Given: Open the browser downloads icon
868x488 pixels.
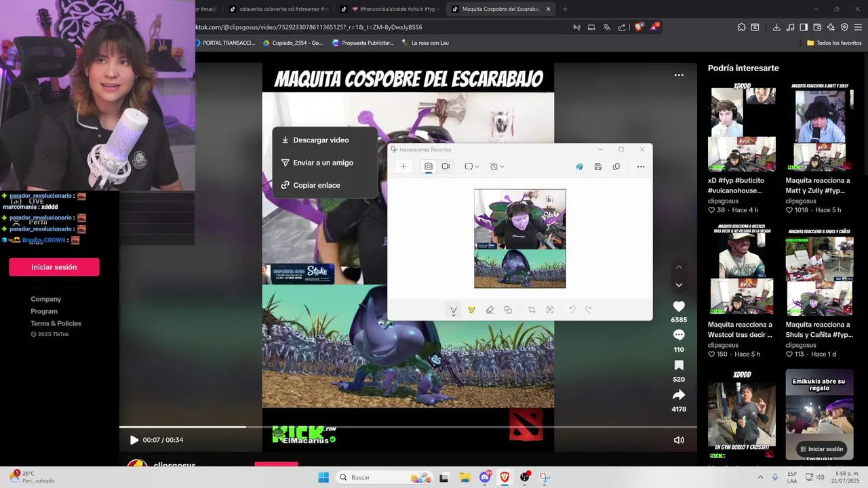Looking at the screenshot, I should [x=776, y=27].
